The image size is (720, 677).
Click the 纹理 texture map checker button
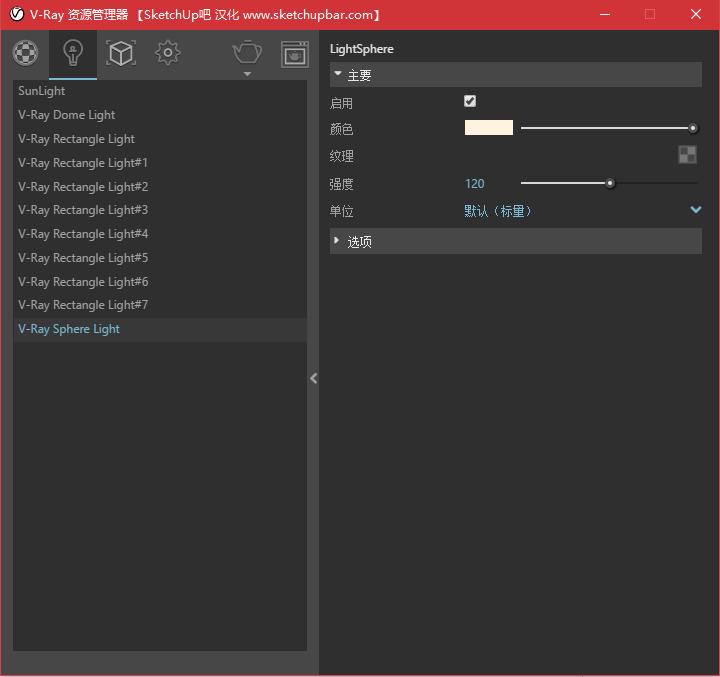(x=687, y=155)
